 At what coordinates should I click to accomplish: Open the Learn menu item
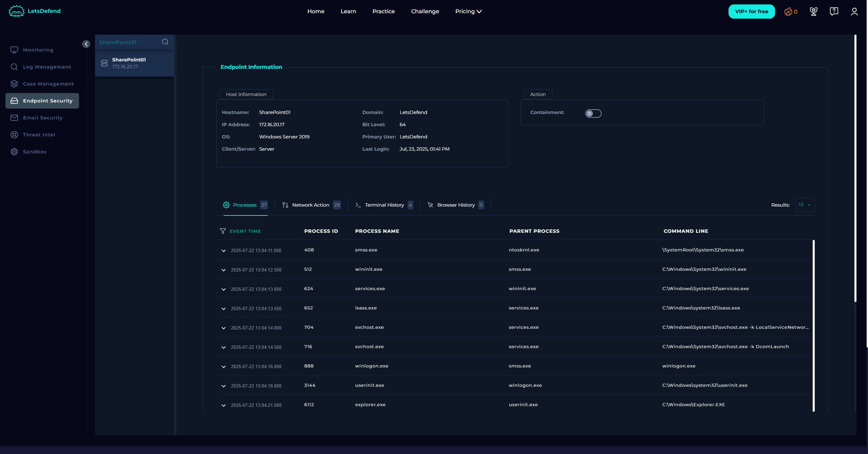(x=348, y=12)
